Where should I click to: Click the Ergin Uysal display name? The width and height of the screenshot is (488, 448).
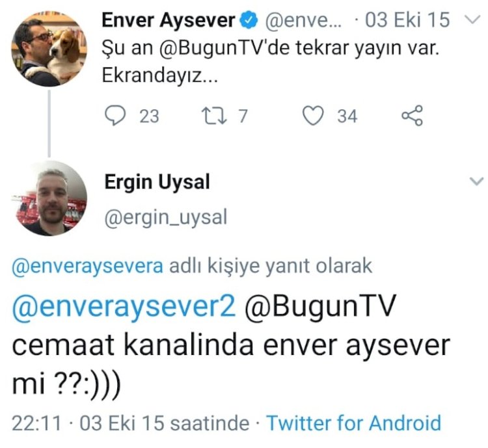pyautogui.click(x=157, y=181)
